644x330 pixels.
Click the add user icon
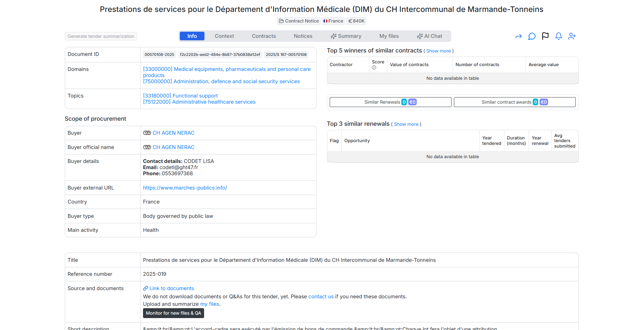572,36
